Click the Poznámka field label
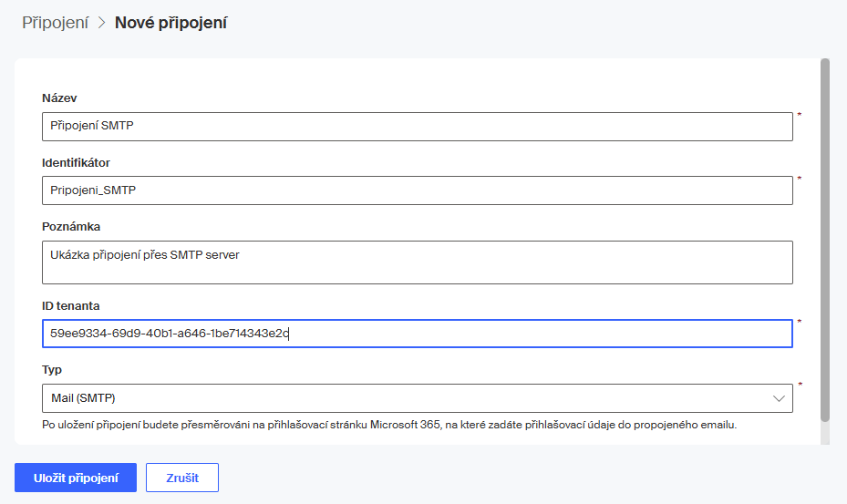The width and height of the screenshot is (847, 504). [71, 226]
